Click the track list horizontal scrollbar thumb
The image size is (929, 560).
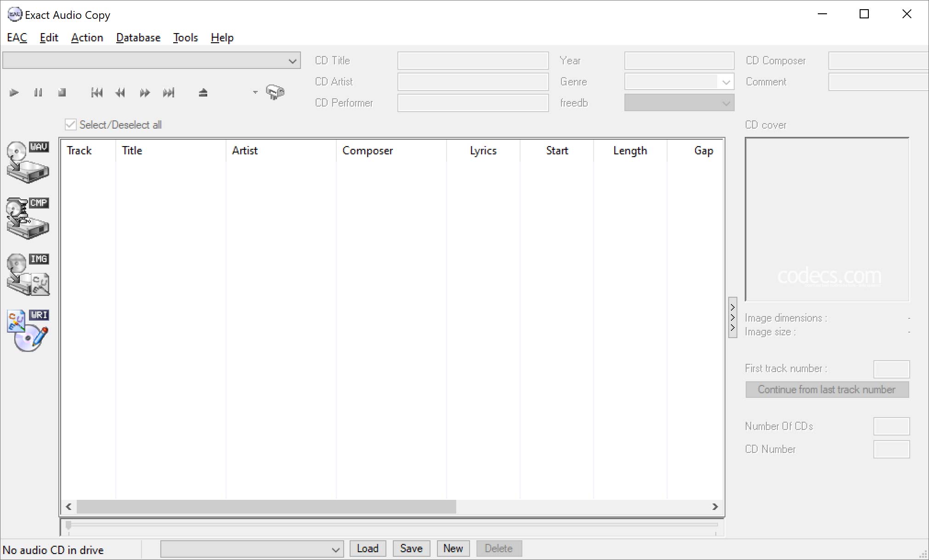point(266,507)
